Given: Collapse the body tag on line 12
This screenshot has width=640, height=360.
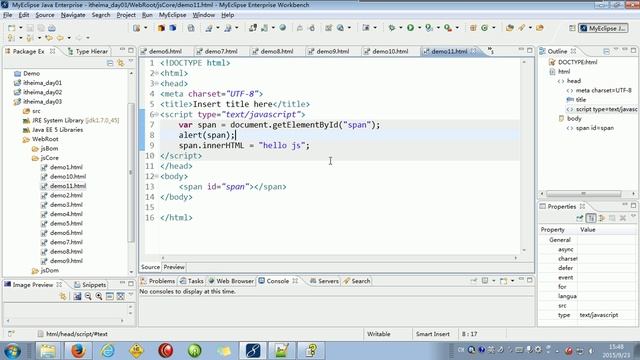Looking at the screenshot, I should coord(156,176).
